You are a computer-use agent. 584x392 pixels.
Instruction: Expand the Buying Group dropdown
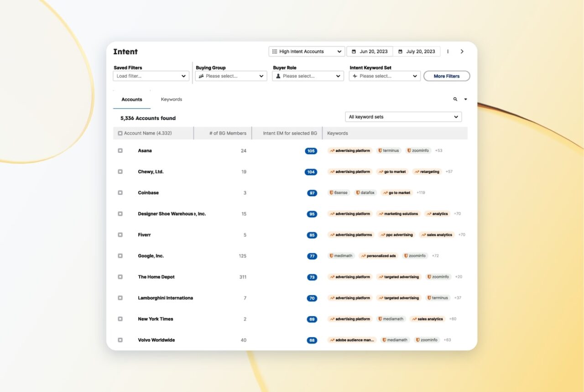tap(231, 76)
